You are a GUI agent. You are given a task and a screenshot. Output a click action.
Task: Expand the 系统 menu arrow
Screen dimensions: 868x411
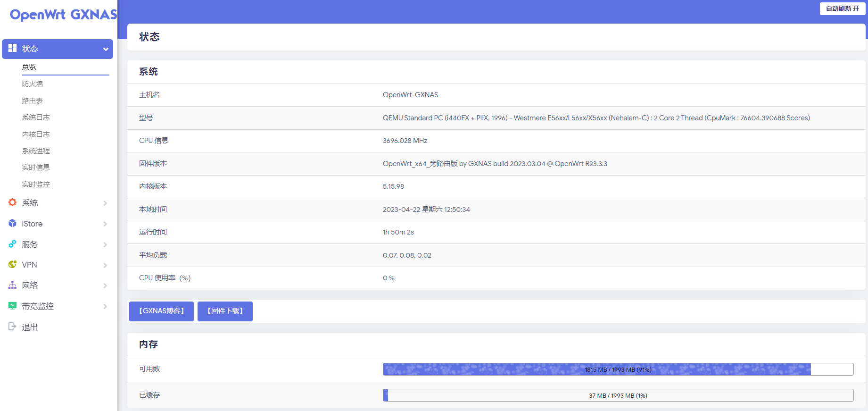pyautogui.click(x=105, y=203)
